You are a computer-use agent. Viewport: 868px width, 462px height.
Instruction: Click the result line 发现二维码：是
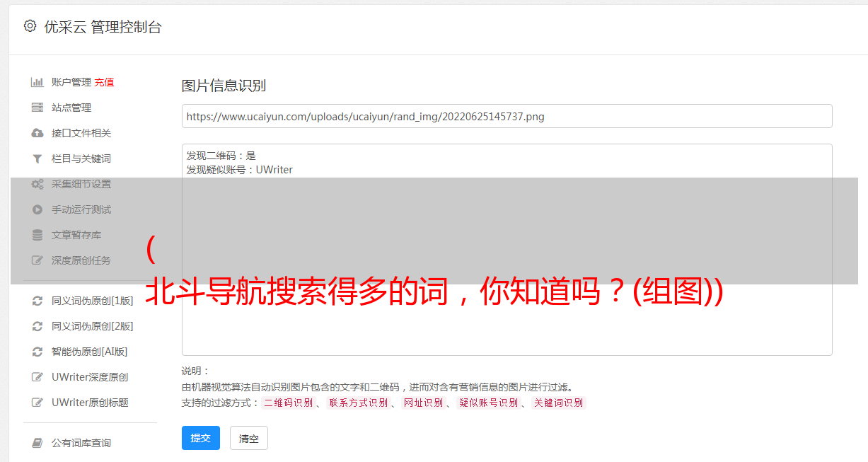(x=221, y=156)
